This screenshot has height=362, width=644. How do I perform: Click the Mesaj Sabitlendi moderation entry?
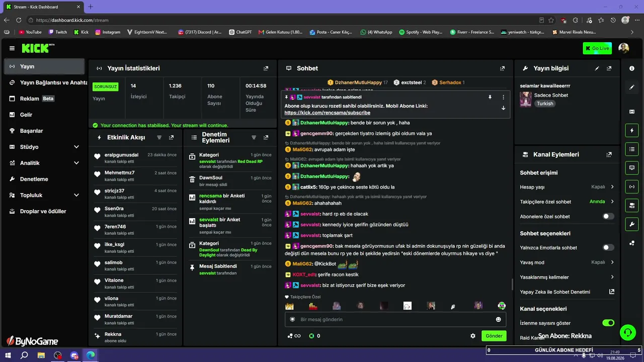click(x=230, y=269)
